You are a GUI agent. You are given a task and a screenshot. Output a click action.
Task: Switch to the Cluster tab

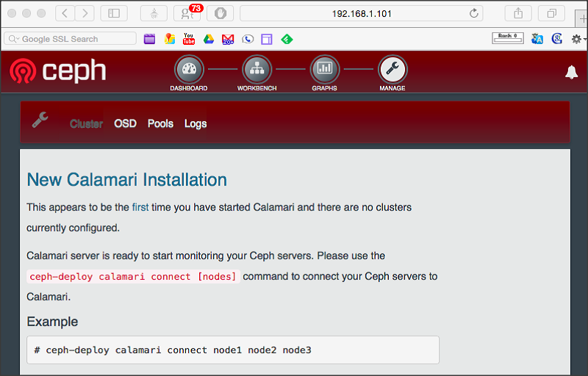(x=86, y=123)
